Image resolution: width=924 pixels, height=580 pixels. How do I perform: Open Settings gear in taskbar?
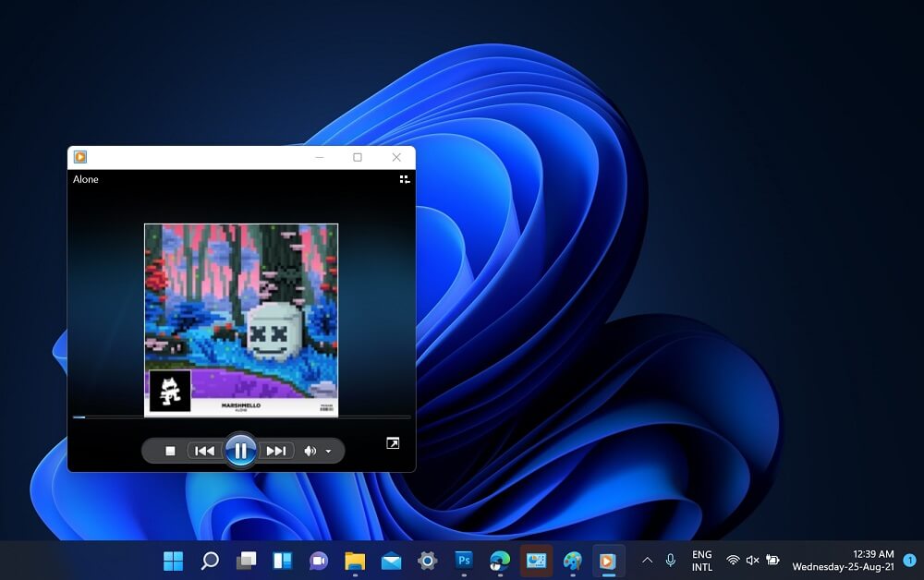tap(427, 561)
